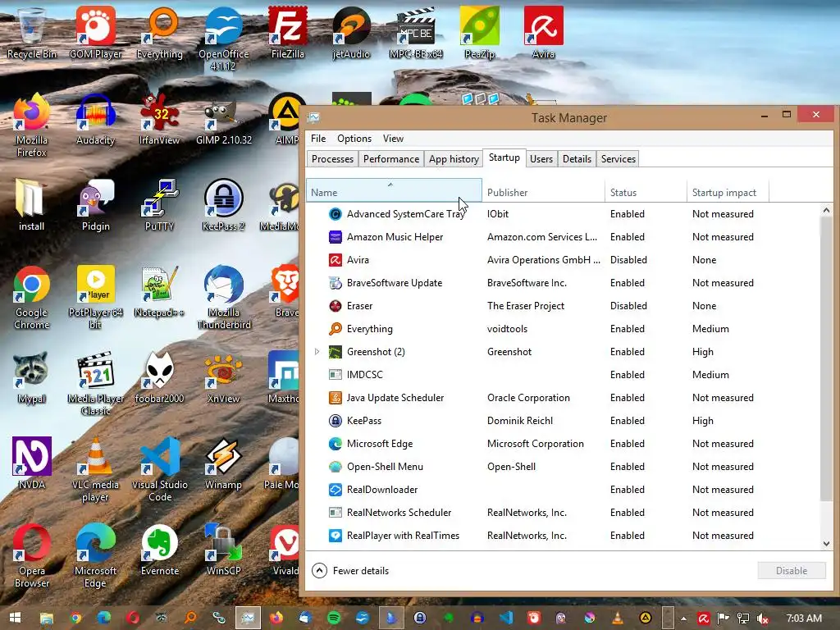Screen dimensions: 840x630
Task: Click the startup list scrollbar down arrow
Action: click(827, 543)
